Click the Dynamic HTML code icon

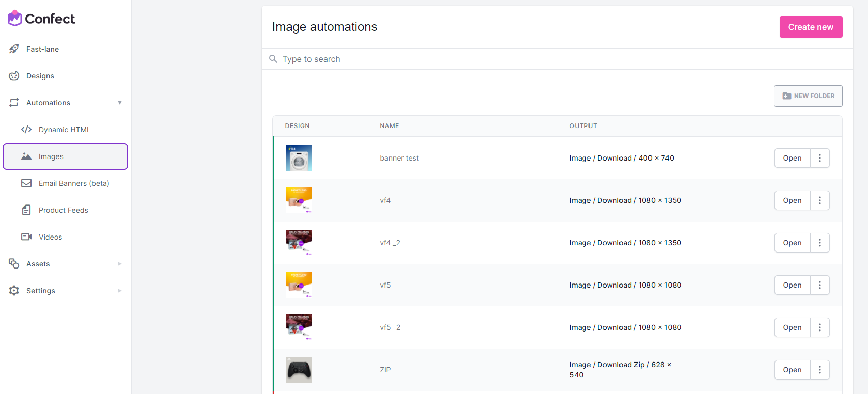[x=26, y=130]
